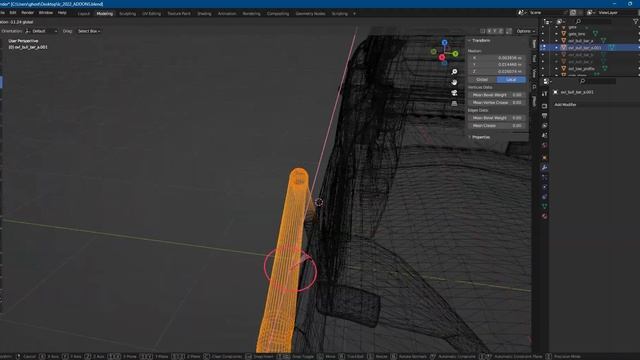Select Global coordinates in Transform panel
640x360 pixels.
[x=482, y=80]
